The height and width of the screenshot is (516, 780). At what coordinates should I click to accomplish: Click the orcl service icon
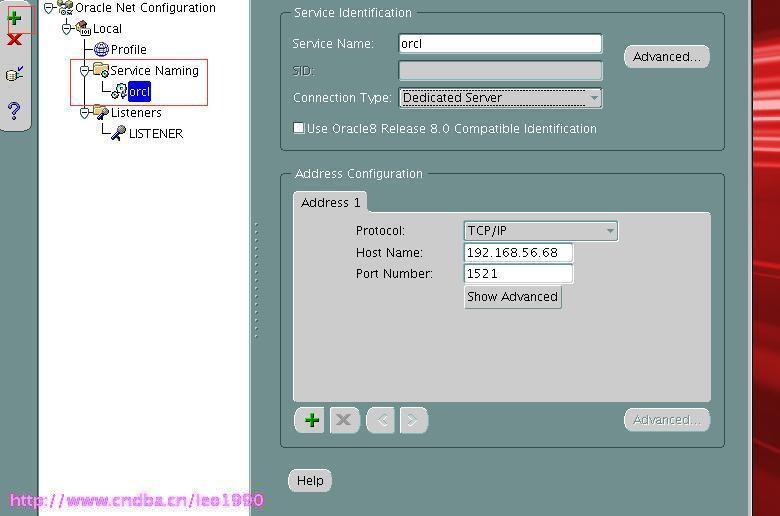point(119,91)
